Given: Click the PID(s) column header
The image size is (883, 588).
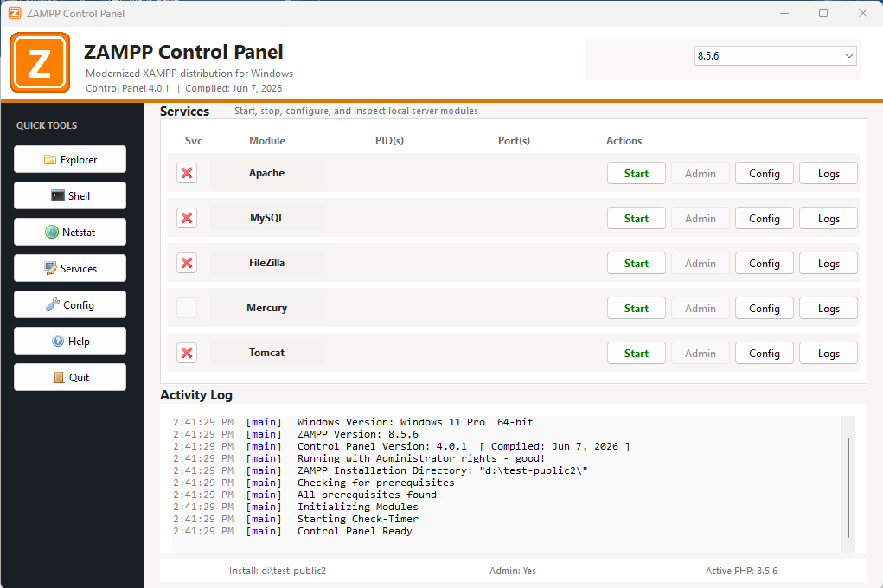Looking at the screenshot, I should pyautogui.click(x=390, y=141).
